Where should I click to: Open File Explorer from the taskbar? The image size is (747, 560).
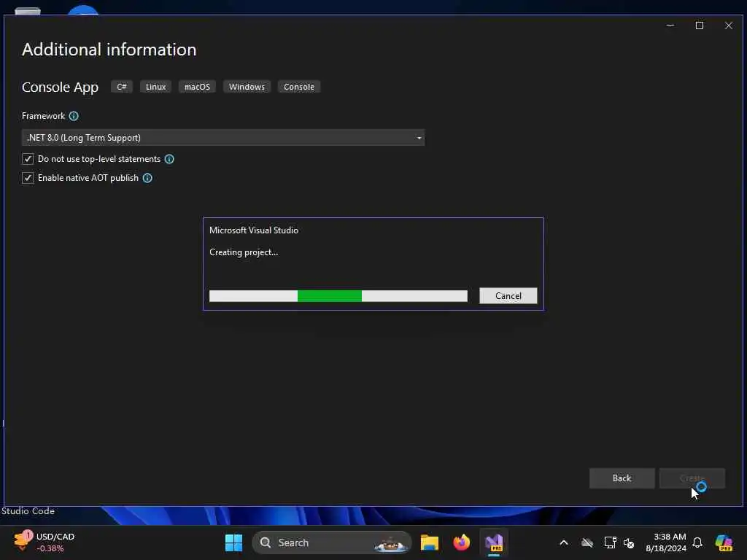pos(429,542)
